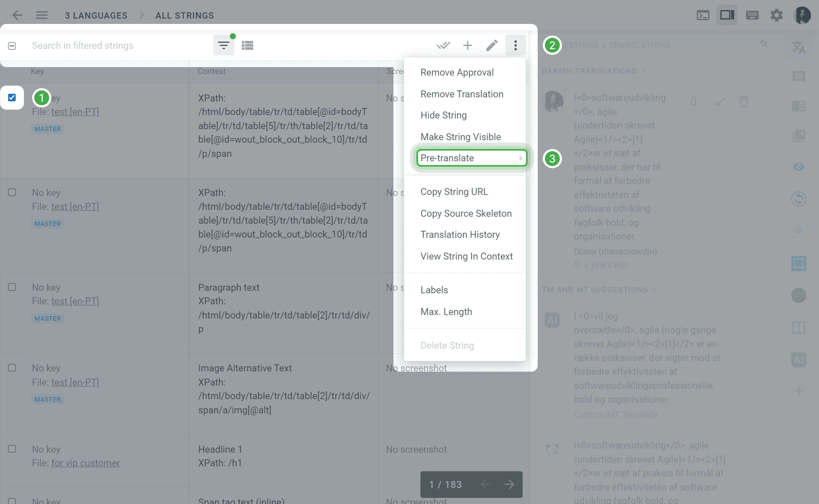Open the keyboard shortcuts panel

click(x=752, y=15)
